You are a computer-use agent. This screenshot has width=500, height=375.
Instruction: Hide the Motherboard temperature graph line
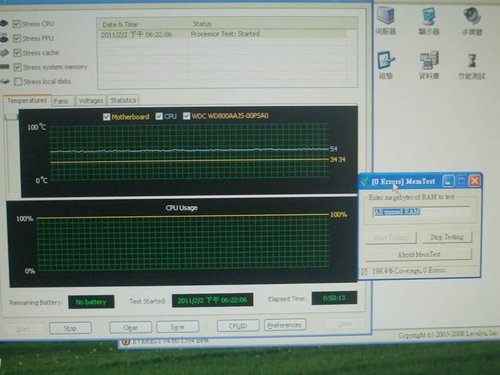(107, 117)
